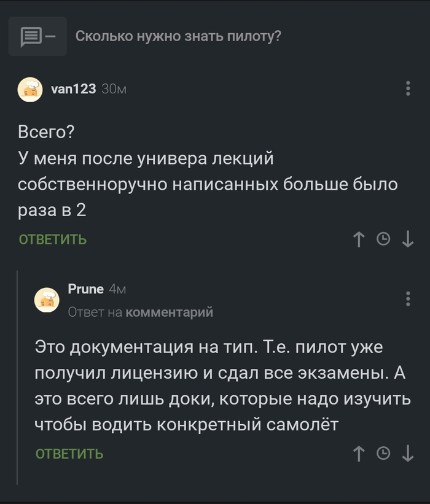Downvote van123's comment

407,239
